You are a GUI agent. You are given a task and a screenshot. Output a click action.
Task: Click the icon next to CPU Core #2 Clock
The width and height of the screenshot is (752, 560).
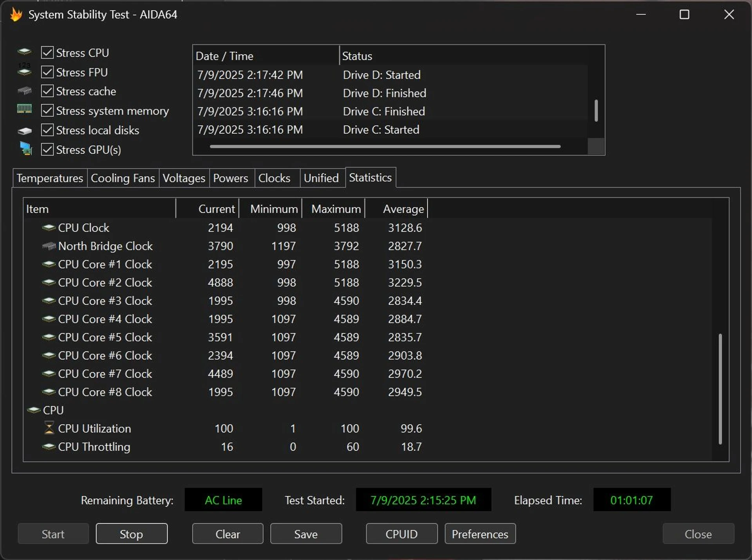(x=49, y=283)
